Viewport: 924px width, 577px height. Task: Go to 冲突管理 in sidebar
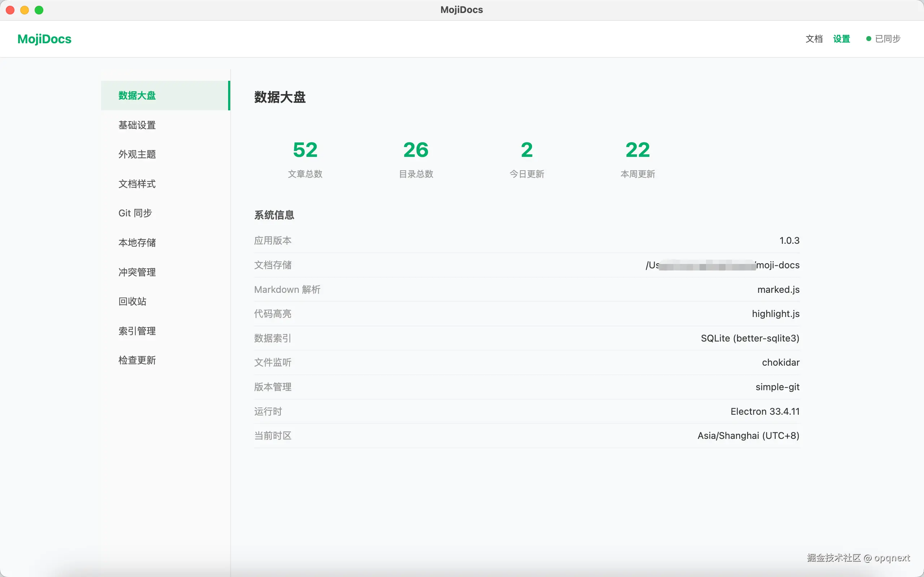point(137,272)
